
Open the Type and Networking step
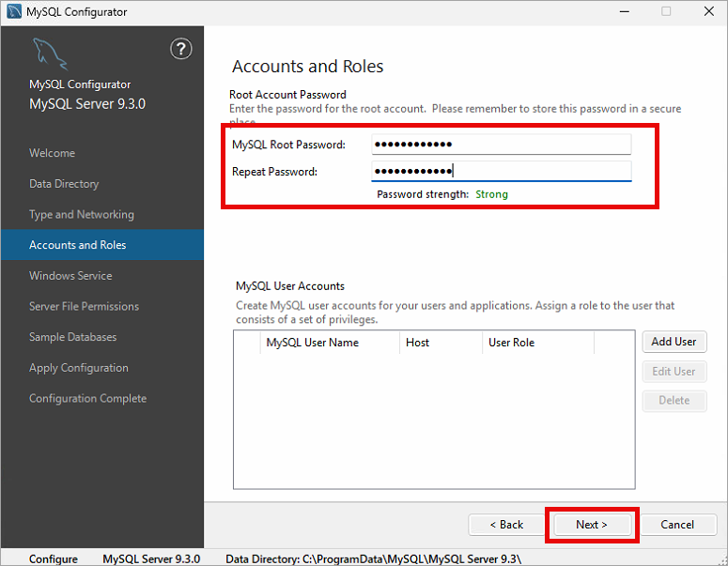(x=82, y=214)
